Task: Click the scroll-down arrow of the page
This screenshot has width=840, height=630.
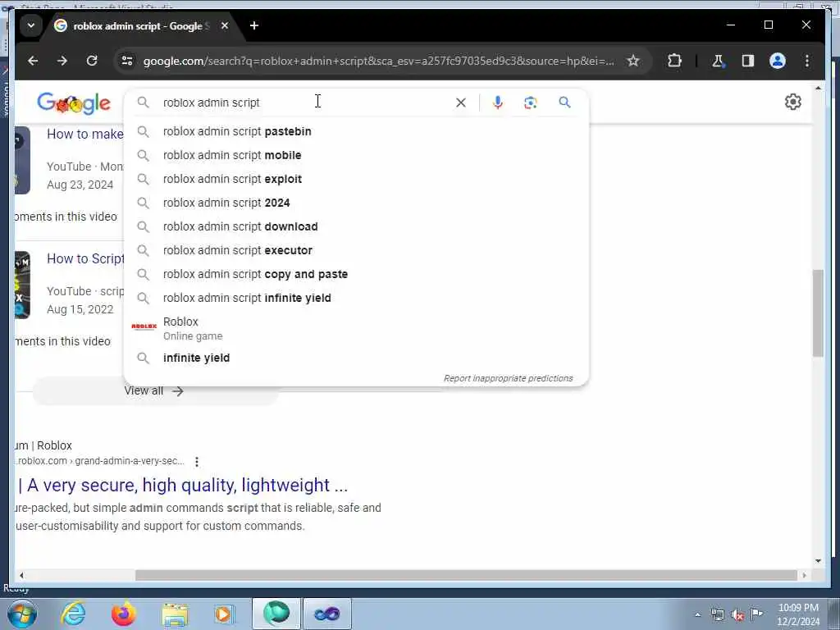Action: point(818,561)
